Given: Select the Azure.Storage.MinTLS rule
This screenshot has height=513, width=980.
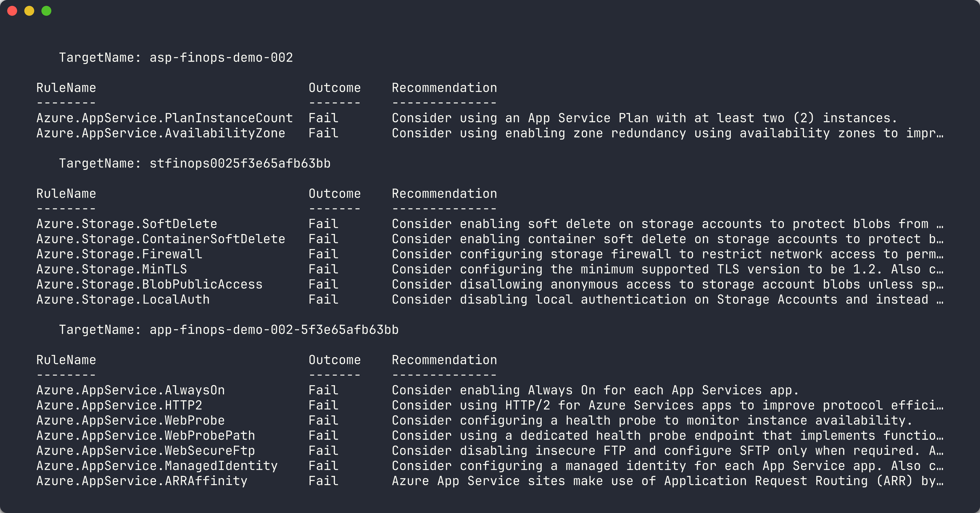Looking at the screenshot, I should pyautogui.click(x=111, y=269).
